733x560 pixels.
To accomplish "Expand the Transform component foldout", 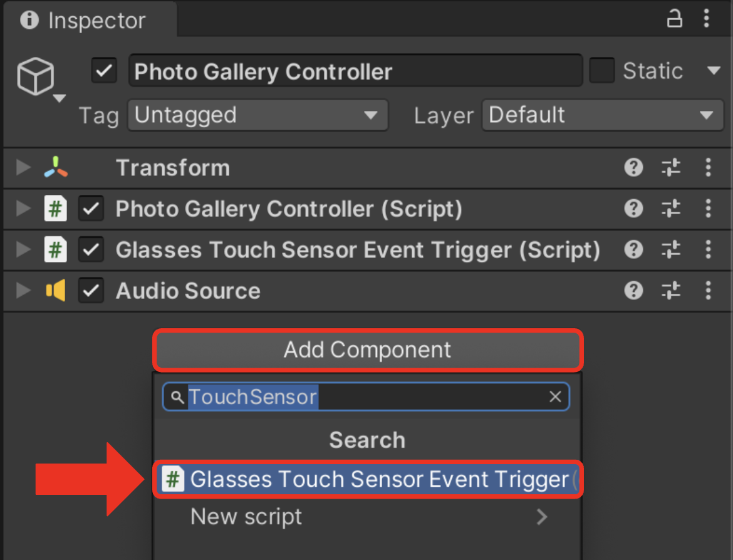I will (22, 167).
